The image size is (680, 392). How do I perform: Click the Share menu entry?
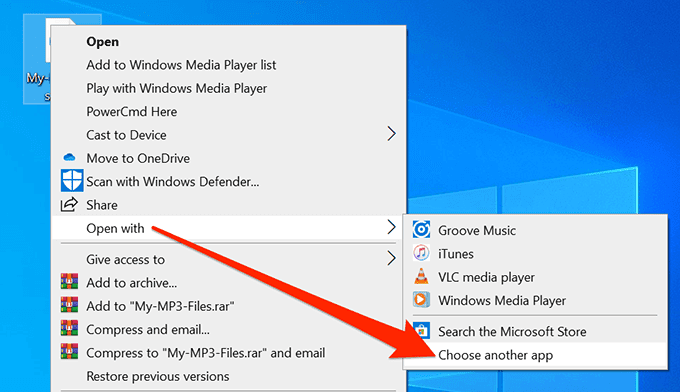point(102,205)
